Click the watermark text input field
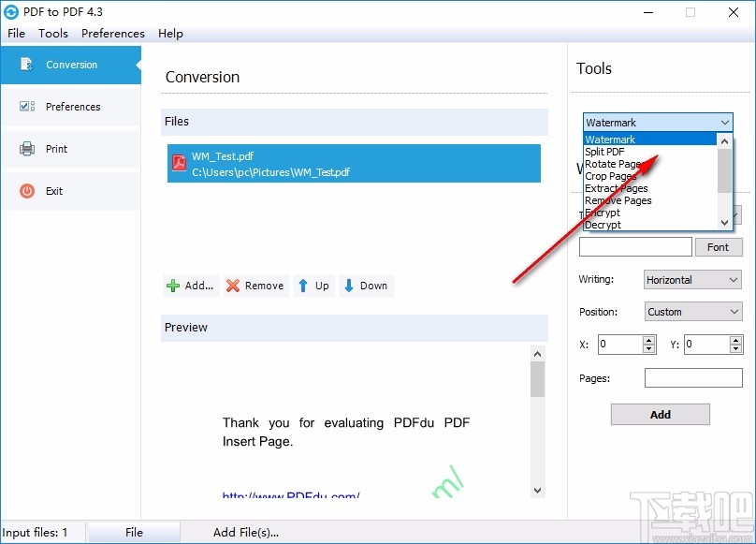This screenshot has height=544, width=756. [x=635, y=247]
